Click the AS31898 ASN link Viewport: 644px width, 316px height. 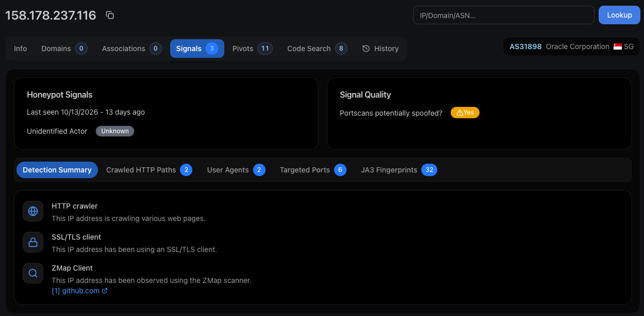(525, 46)
